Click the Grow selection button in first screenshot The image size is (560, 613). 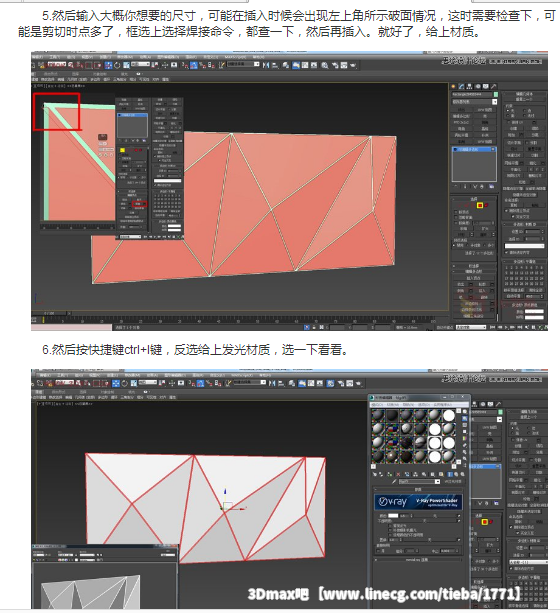pos(485,228)
